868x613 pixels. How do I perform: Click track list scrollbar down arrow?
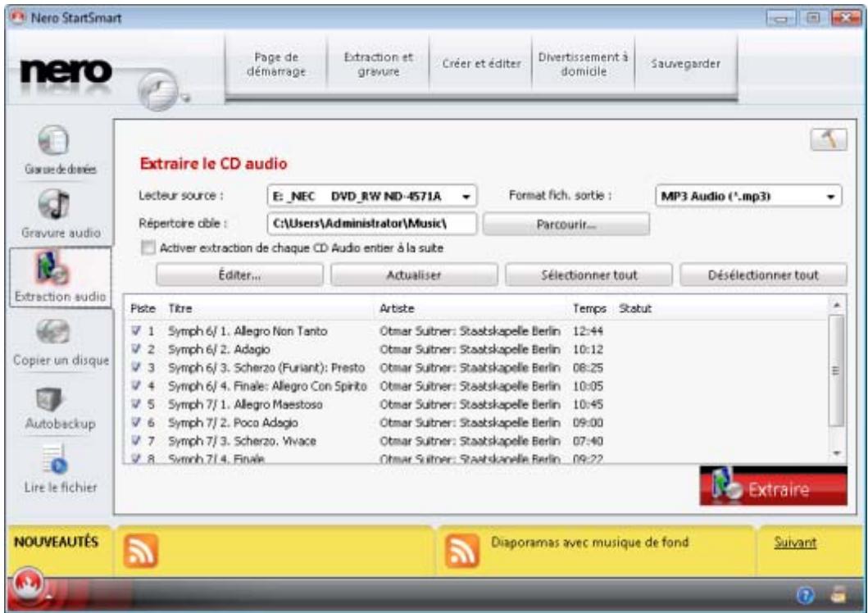[837, 452]
